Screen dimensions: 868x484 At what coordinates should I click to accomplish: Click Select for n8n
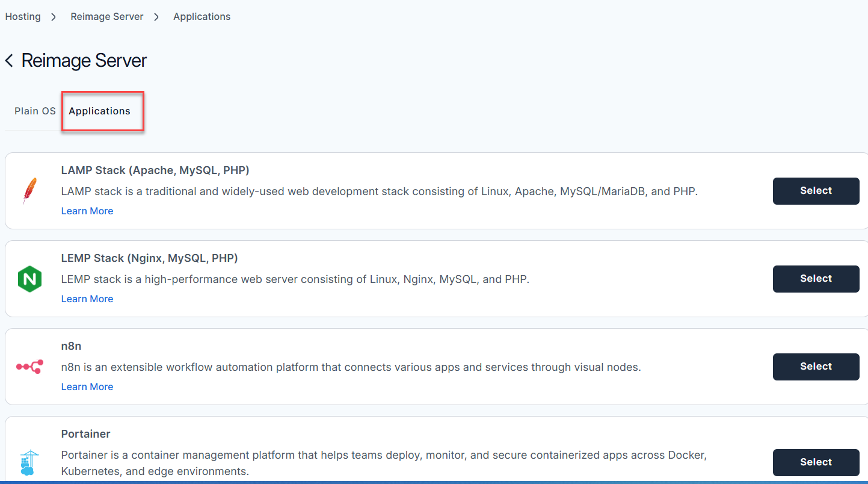tap(816, 367)
